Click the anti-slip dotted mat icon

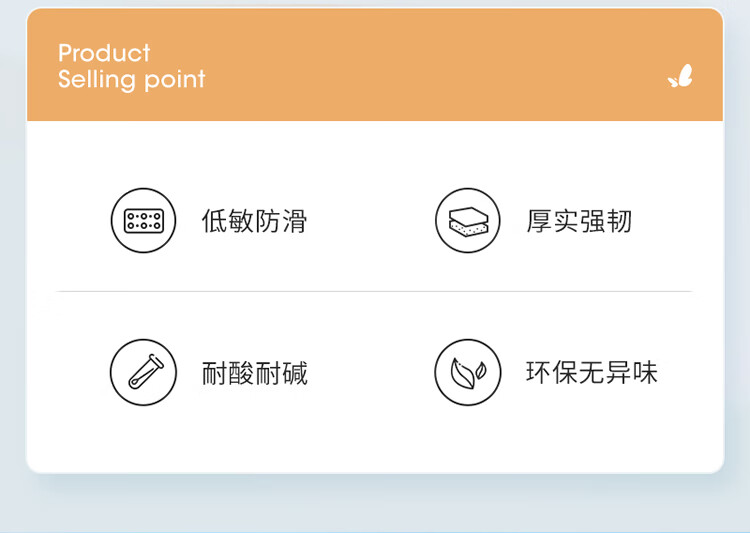pos(143,221)
